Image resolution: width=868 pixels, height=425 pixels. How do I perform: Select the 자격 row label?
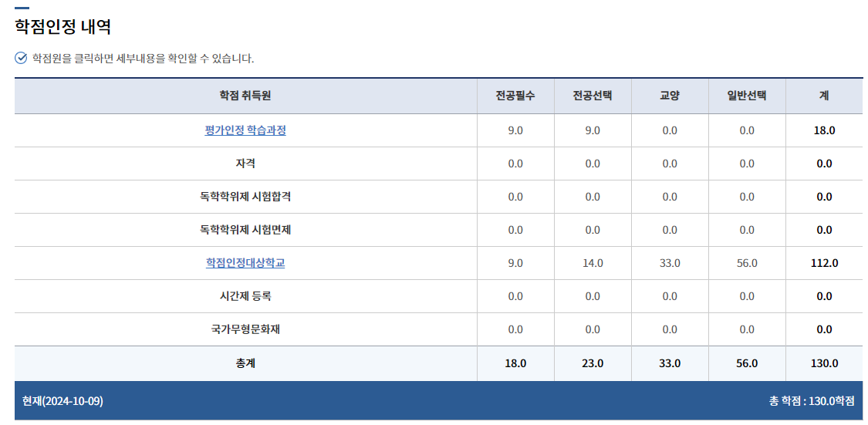[x=245, y=164]
